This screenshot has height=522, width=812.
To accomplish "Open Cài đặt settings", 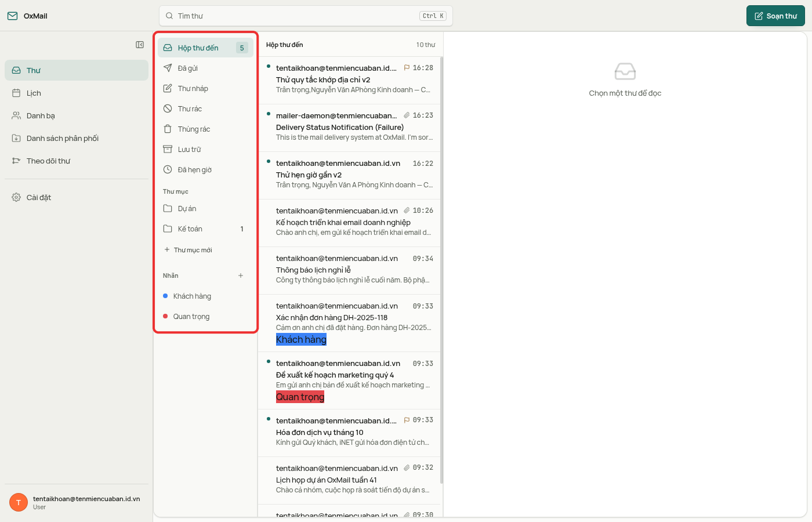I will pos(77,197).
